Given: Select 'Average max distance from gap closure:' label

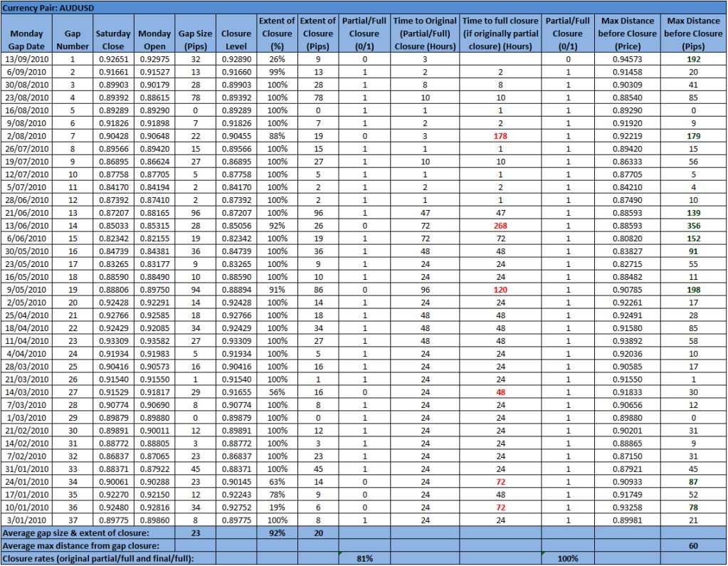Looking at the screenshot, I should click(81, 546).
